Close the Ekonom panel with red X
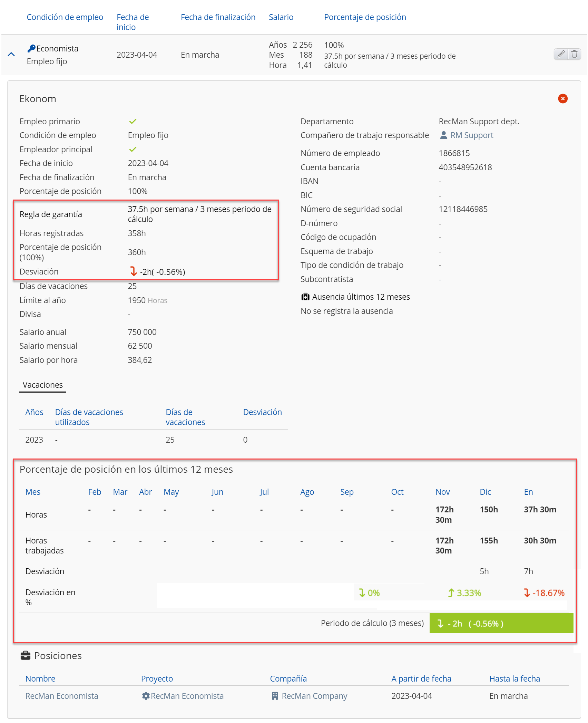This screenshot has width=588, height=723. pos(562,99)
